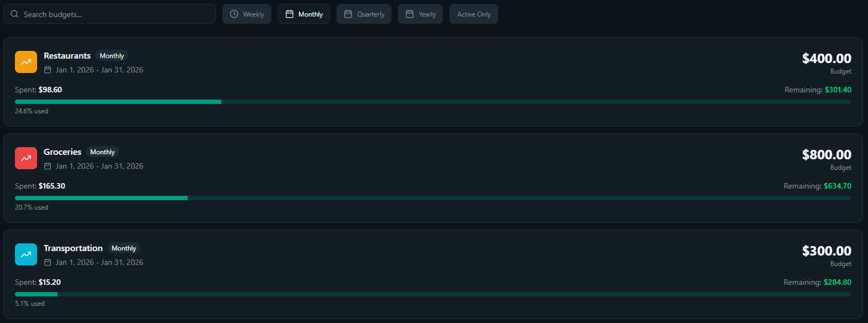The width and height of the screenshot is (868, 323).
Task: Click calendar icon beside Transportation date range
Action: pos(48,262)
